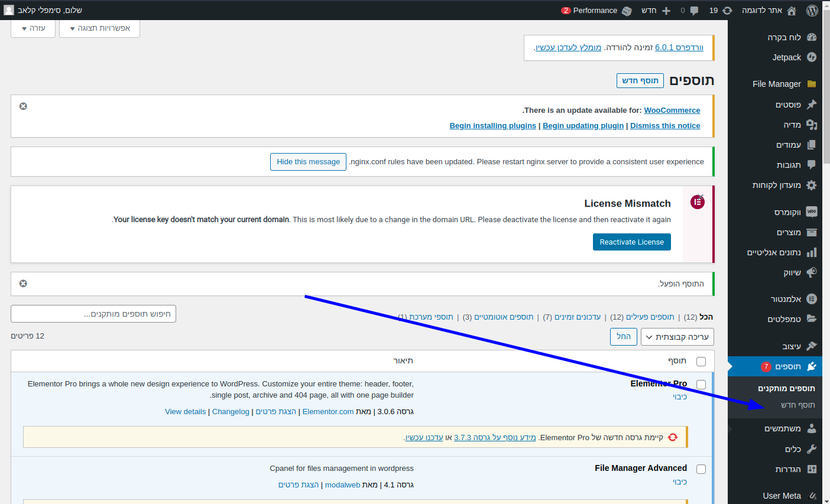
Task: Click the WordPress logo in admin bar
Action: tap(812, 10)
